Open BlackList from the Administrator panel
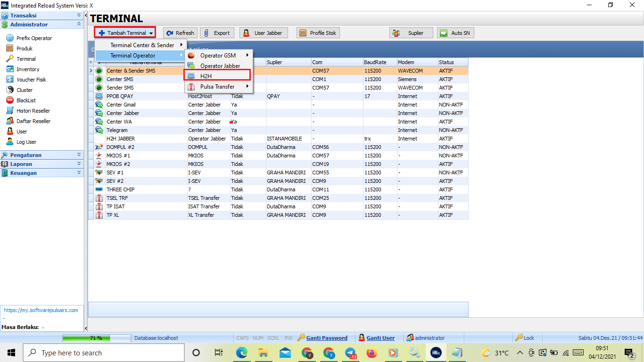Viewport: 644px width, 362px height. [26, 100]
